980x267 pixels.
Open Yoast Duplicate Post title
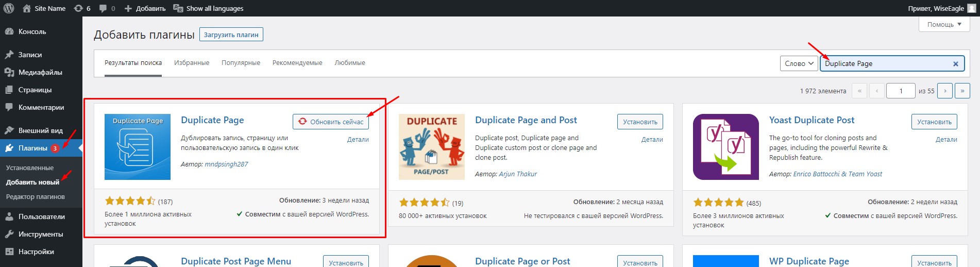click(x=812, y=120)
